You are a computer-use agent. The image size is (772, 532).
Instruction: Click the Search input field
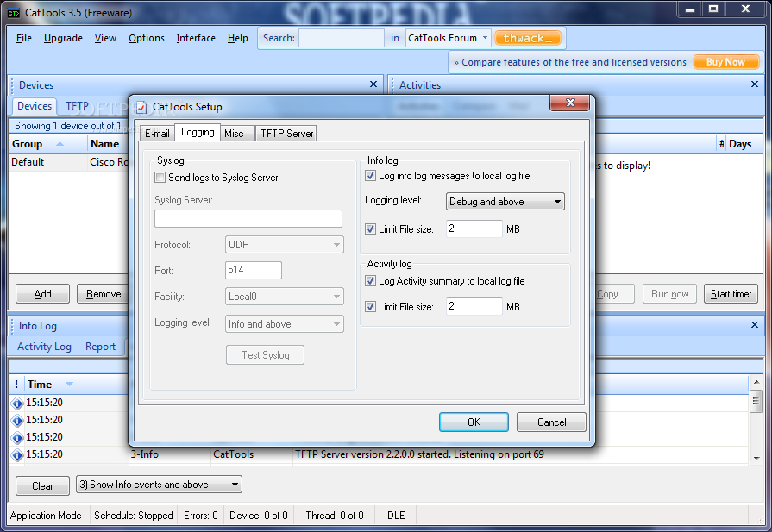342,38
